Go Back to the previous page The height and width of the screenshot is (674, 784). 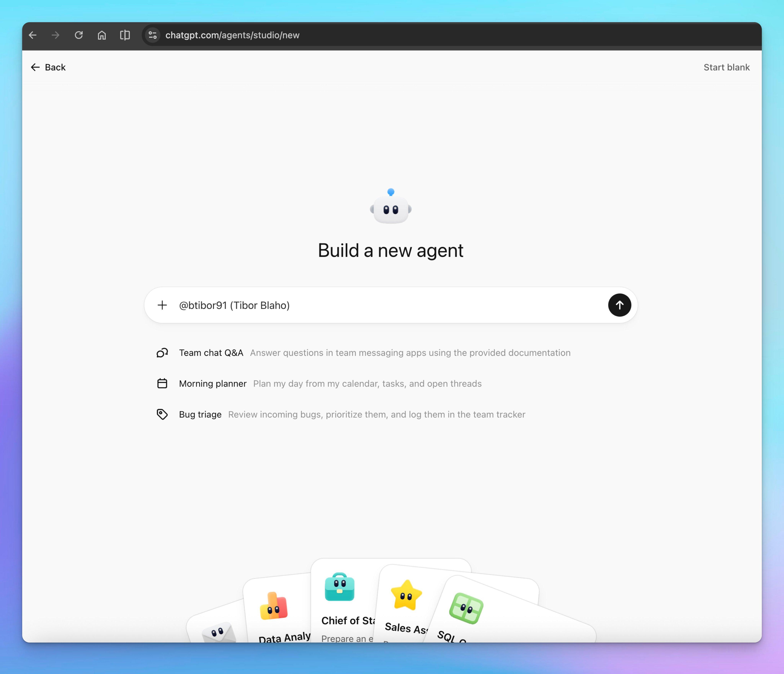click(x=48, y=67)
